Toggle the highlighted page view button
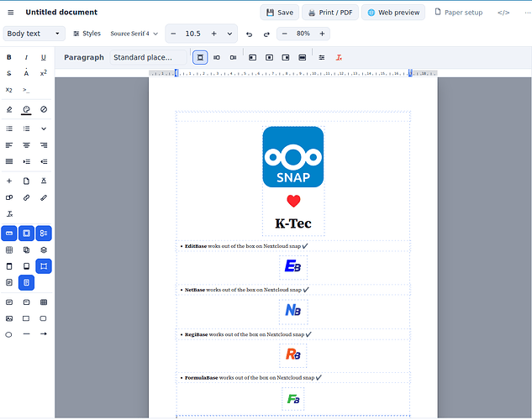Image resolution: width=532 pixels, height=420 pixels. [x=26, y=282]
